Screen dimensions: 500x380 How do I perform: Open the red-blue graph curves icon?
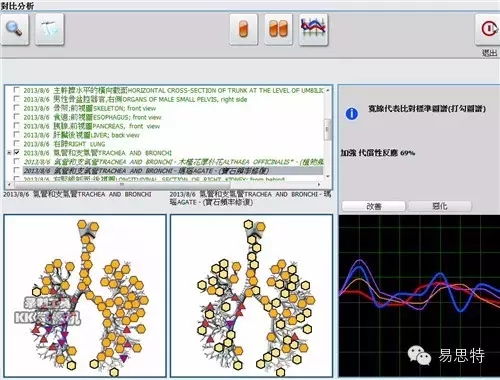point(313,29)
